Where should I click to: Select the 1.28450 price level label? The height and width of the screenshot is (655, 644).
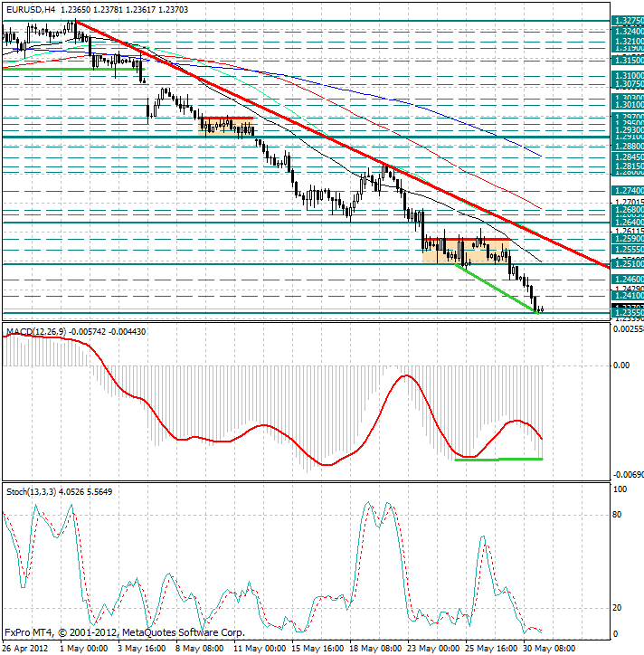628,157
